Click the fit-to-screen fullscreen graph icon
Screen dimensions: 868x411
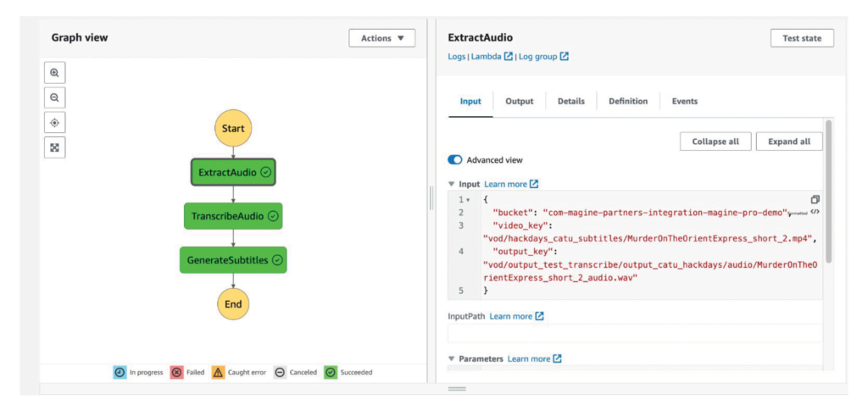54,147
